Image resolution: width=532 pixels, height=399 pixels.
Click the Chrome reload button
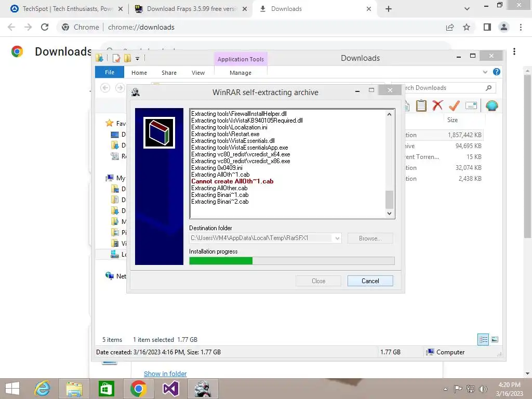tap(45, 27)
